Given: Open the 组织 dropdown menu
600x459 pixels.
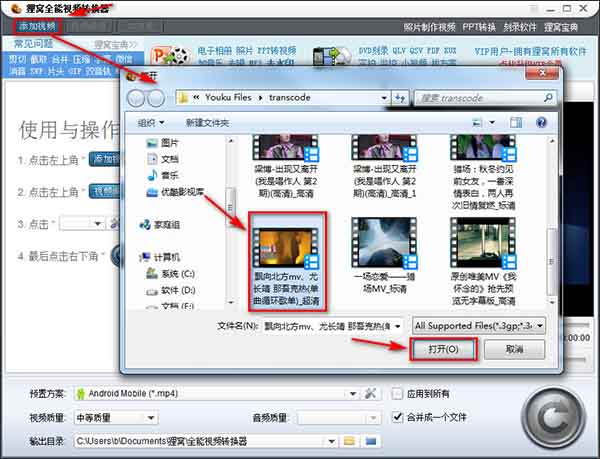Looking at the screenshot, I should click(x=151, y=123).
